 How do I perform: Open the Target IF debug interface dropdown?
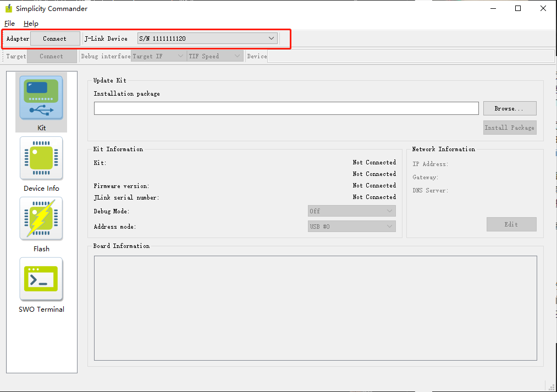click(158, 56)
